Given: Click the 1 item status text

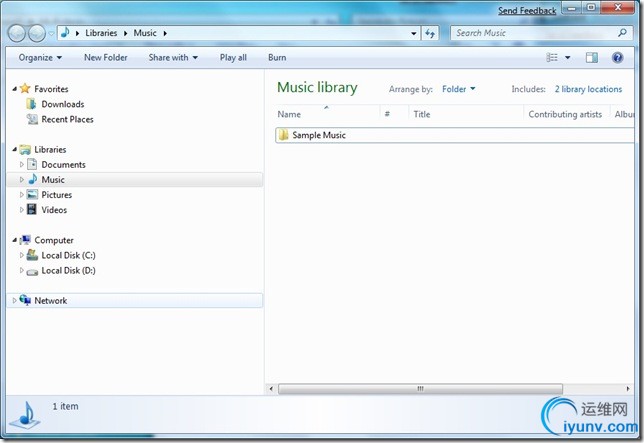Looking at the screenshot, I should [x=65, y=406].
